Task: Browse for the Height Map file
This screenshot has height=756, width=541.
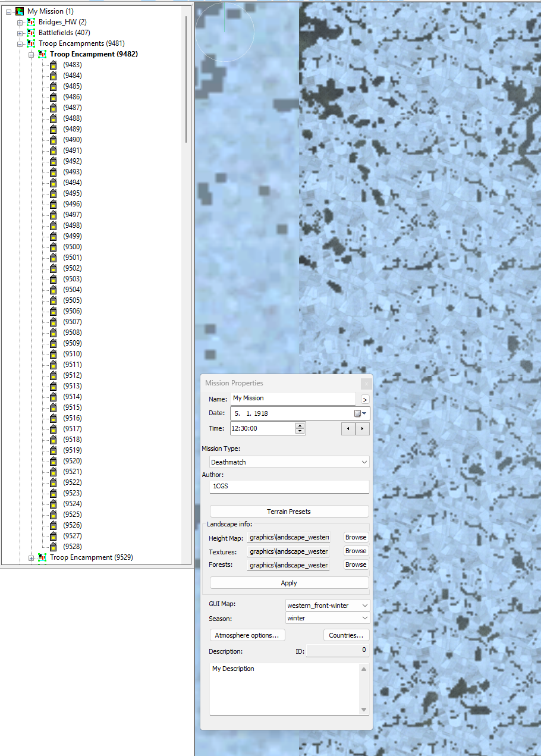Action: [356, 537]
